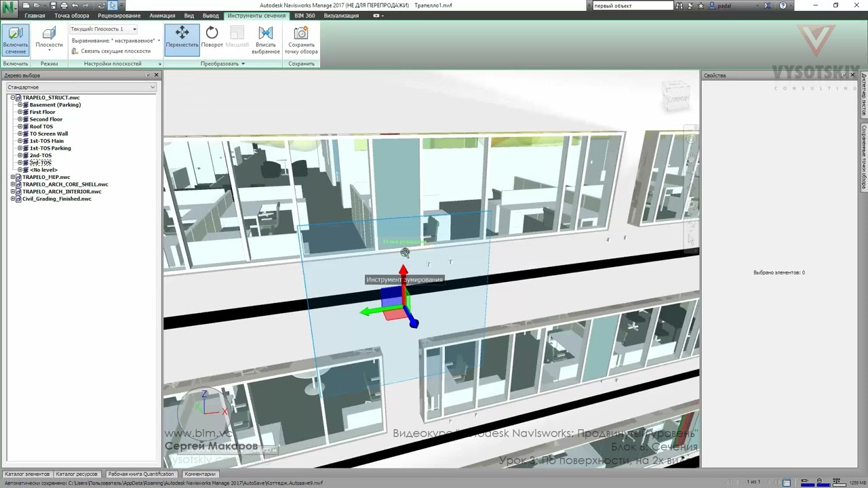Image resolution: width=868 pixels, height=488 pixels.
Task: Expand the Second Floor node
Action: [20, 119]
